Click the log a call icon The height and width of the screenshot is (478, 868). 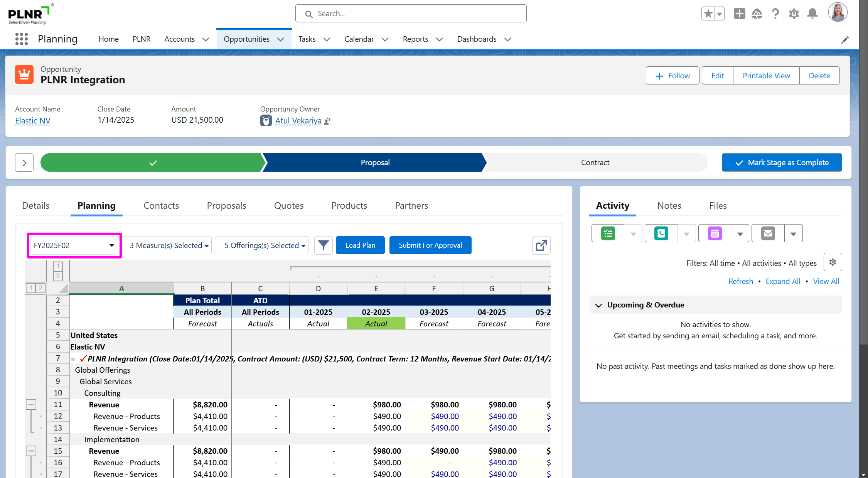(661, 233)
